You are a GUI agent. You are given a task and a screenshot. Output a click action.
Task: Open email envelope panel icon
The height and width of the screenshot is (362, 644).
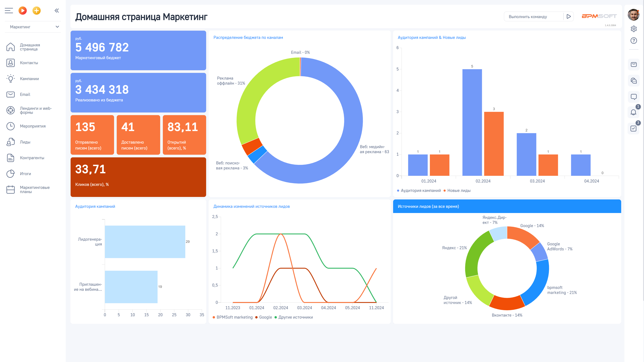click(x=633, y=65)
